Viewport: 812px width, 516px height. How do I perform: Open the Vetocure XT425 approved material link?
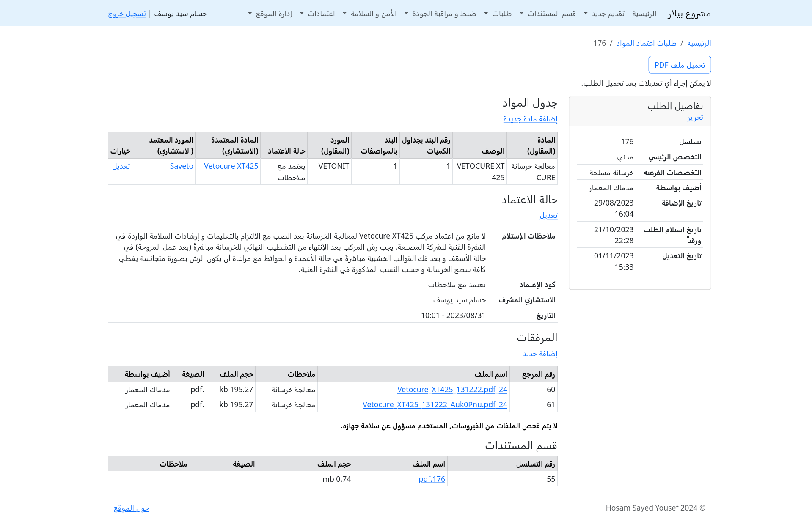pos(231,166)
